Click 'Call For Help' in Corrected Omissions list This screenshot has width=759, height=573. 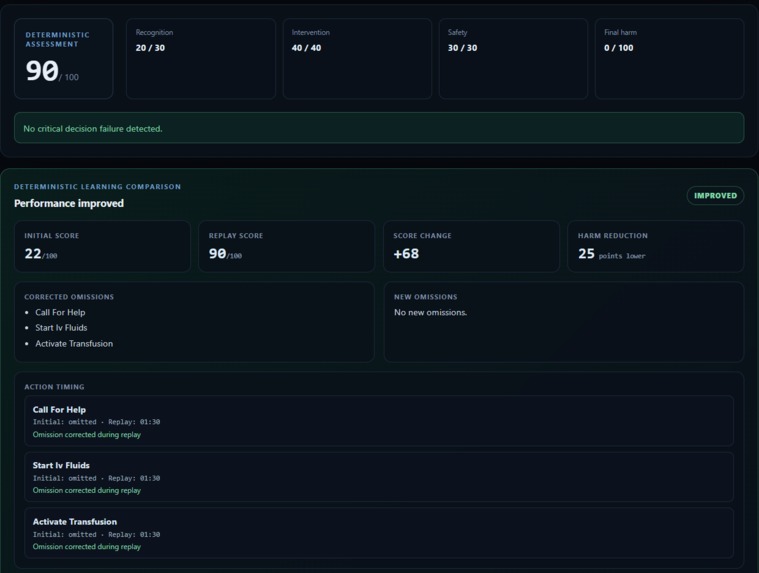[60, 312]
